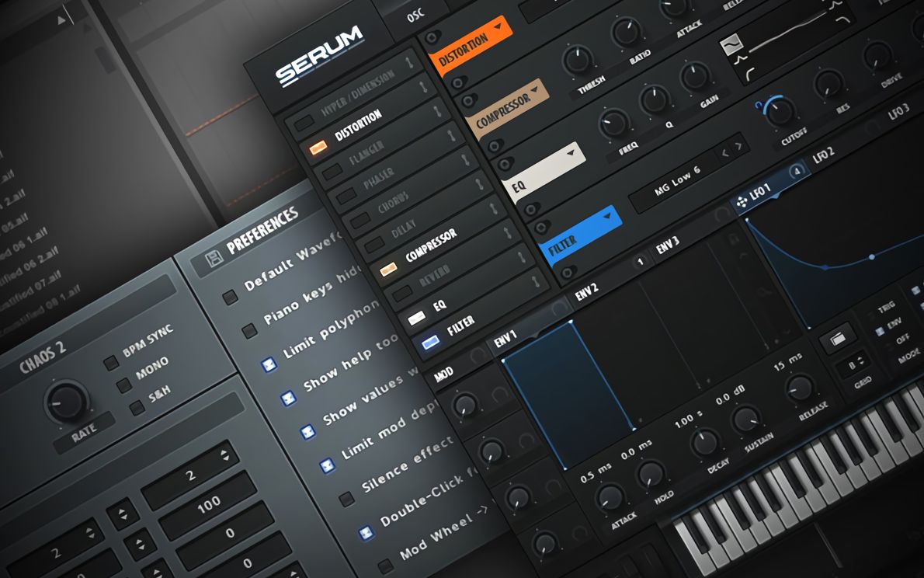Select the highlighted EQ curve shape icon
The width and height of the screenshot is (924, 578).
(731, 44)
